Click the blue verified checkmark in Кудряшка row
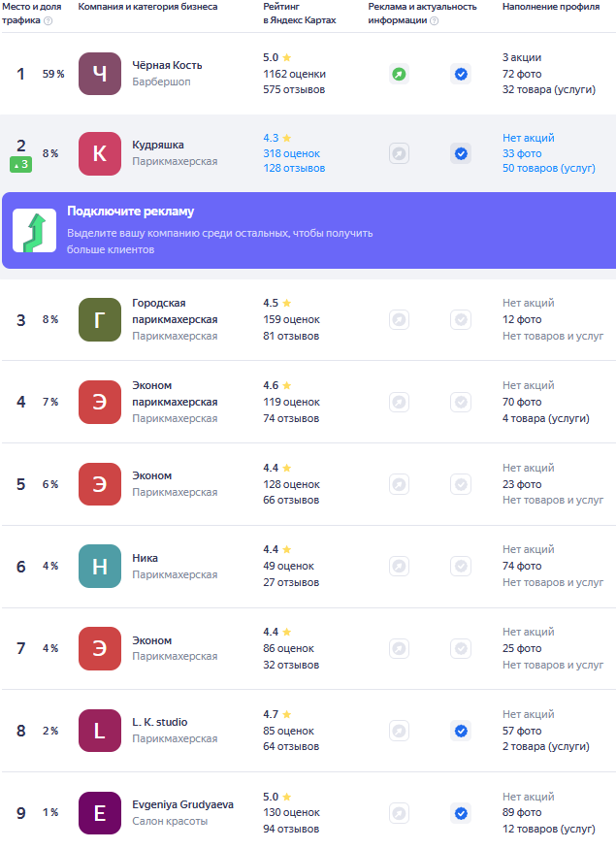 [461, 153]
